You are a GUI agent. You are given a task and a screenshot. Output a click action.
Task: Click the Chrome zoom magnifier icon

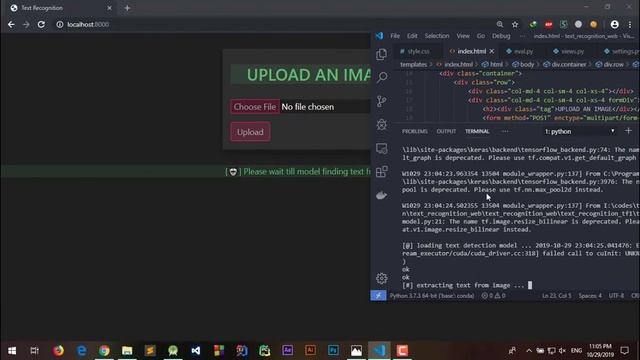point(500,24)
